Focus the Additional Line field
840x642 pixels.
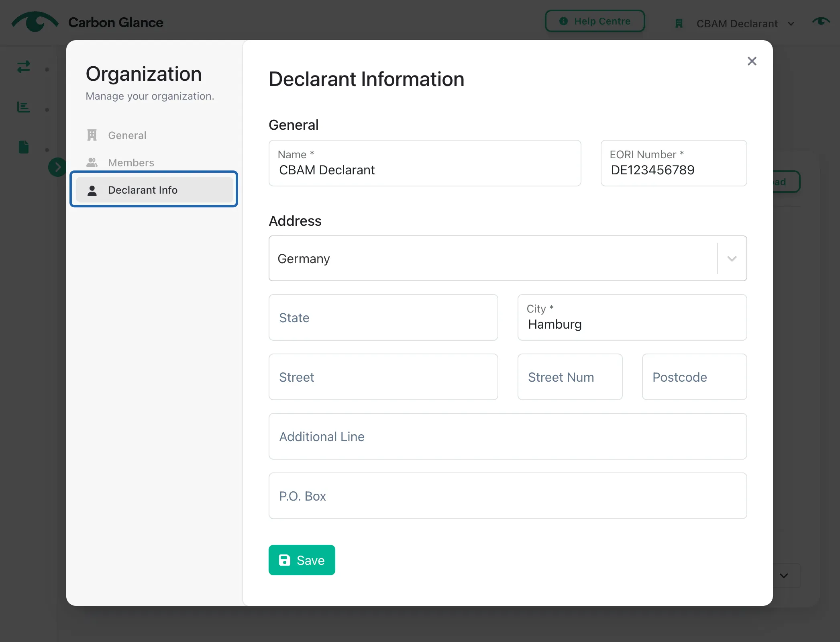[x=508, y=436]
